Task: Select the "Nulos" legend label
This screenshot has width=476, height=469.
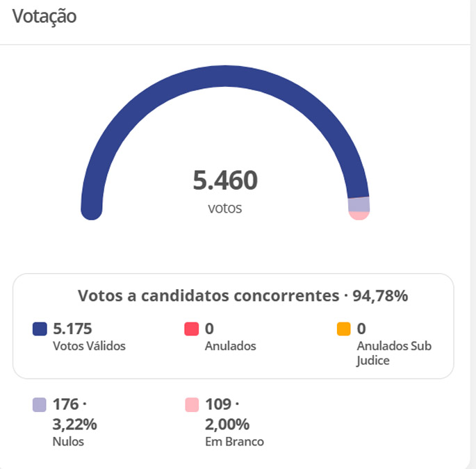Action: [x=68, y=441]
